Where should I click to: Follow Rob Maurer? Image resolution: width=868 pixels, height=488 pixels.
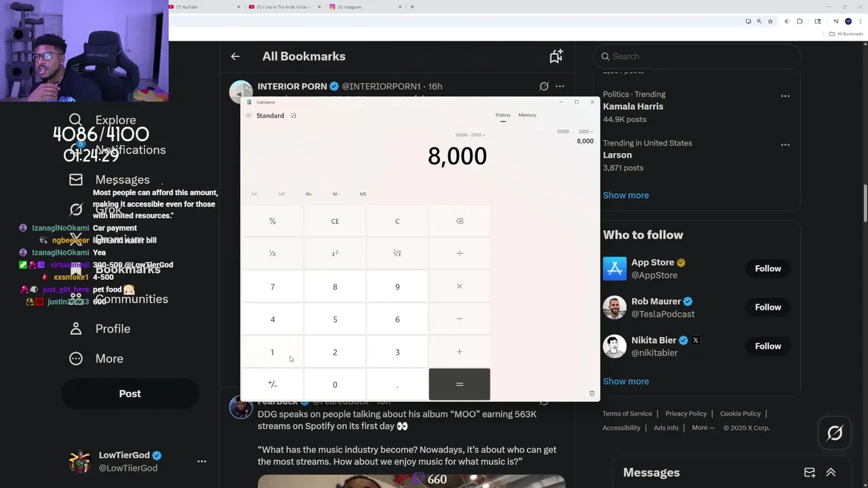click(768, 307)
